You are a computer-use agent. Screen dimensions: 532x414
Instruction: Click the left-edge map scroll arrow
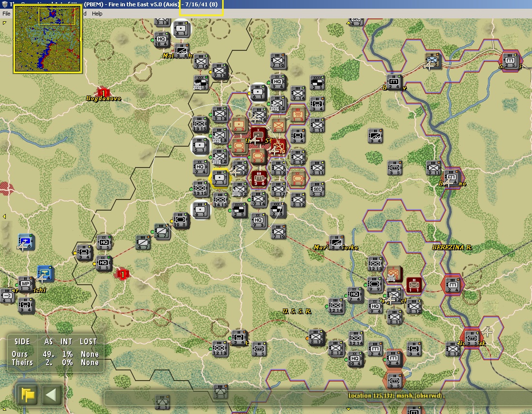[x=4, y=216]
